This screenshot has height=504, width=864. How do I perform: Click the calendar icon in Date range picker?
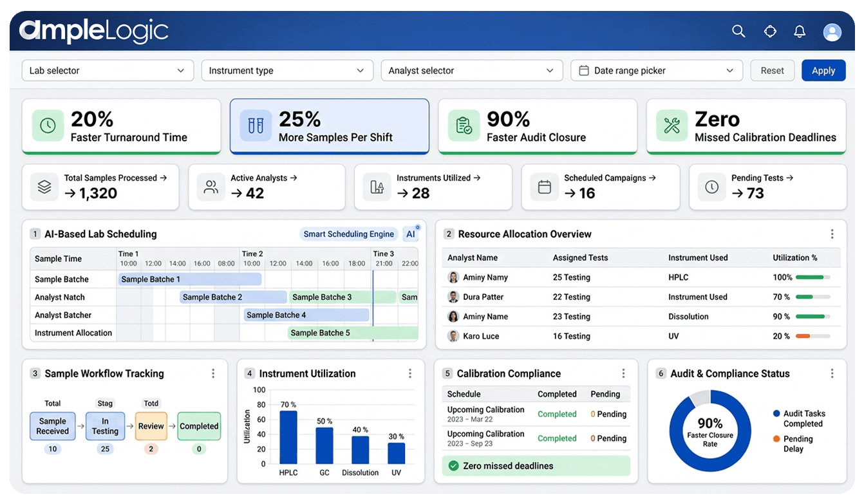584,71
